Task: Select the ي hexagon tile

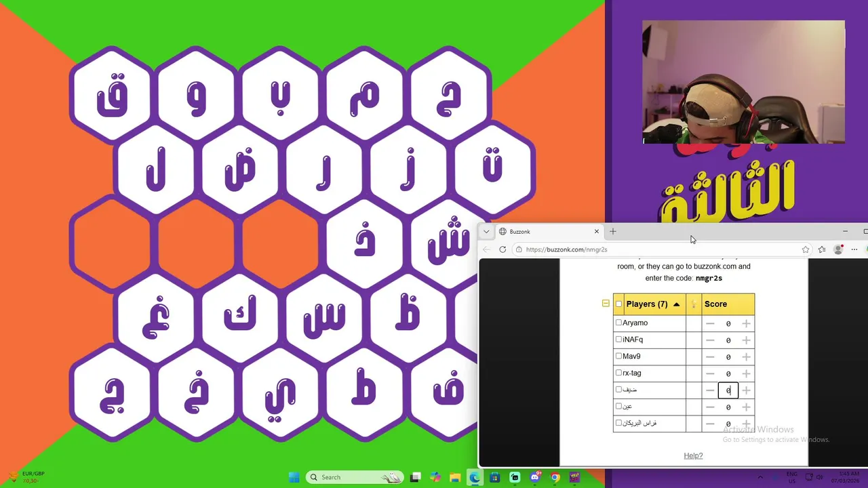Action: point(280,392)
